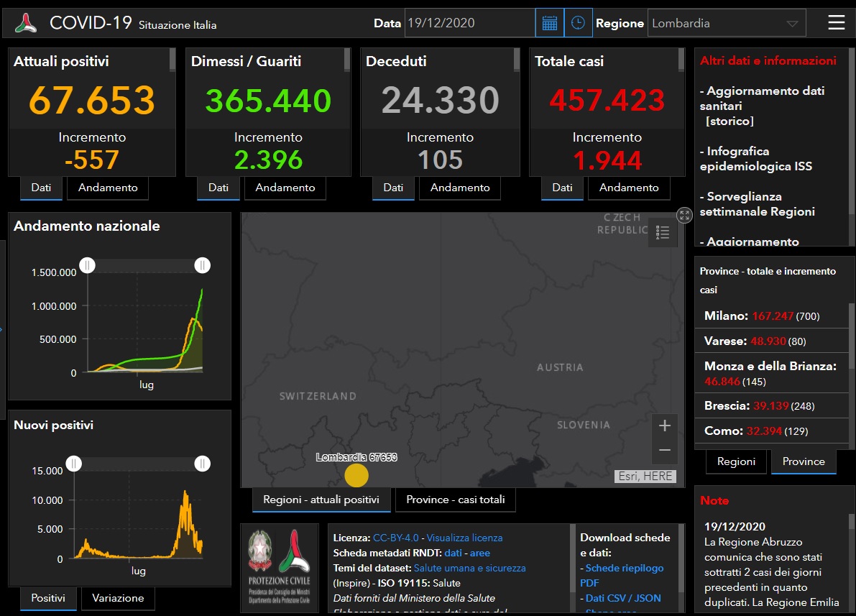Show Province - casi totali map tab
856x616 pixels.
pyautogui.click(x=455, y=500)
